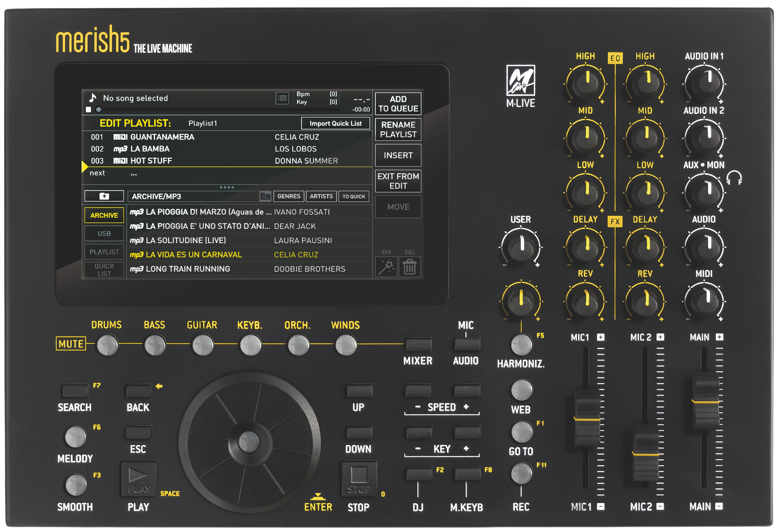Filter archive by GENRES
The height and width of the screenshot is (532, 778).
288,196
